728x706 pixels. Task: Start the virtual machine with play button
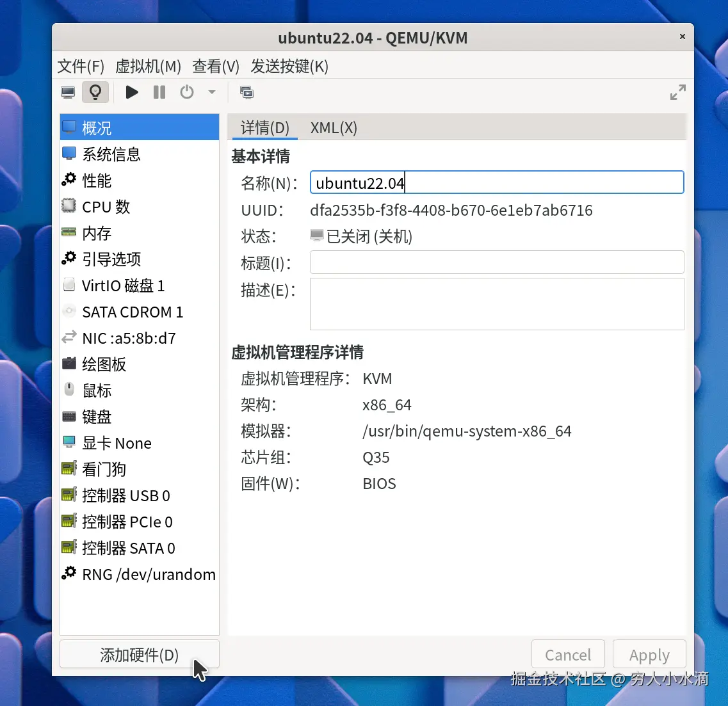point(132,92)
